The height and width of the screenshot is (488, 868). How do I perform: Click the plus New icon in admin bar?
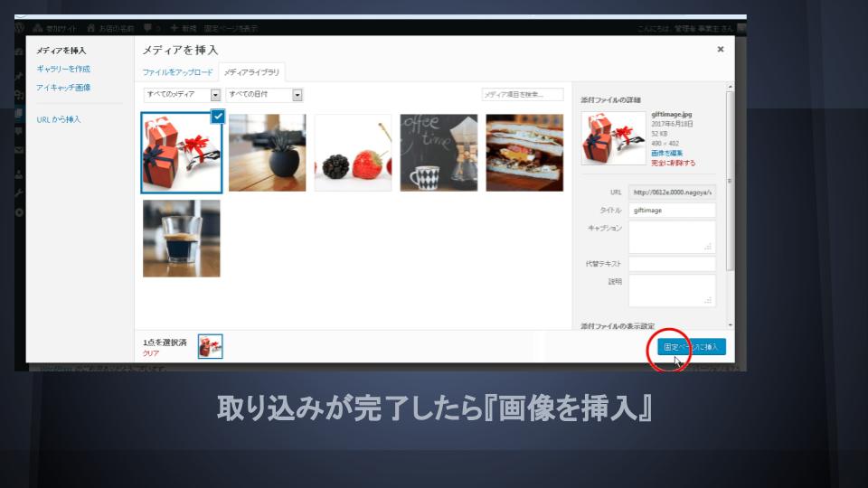pos(175,29)
